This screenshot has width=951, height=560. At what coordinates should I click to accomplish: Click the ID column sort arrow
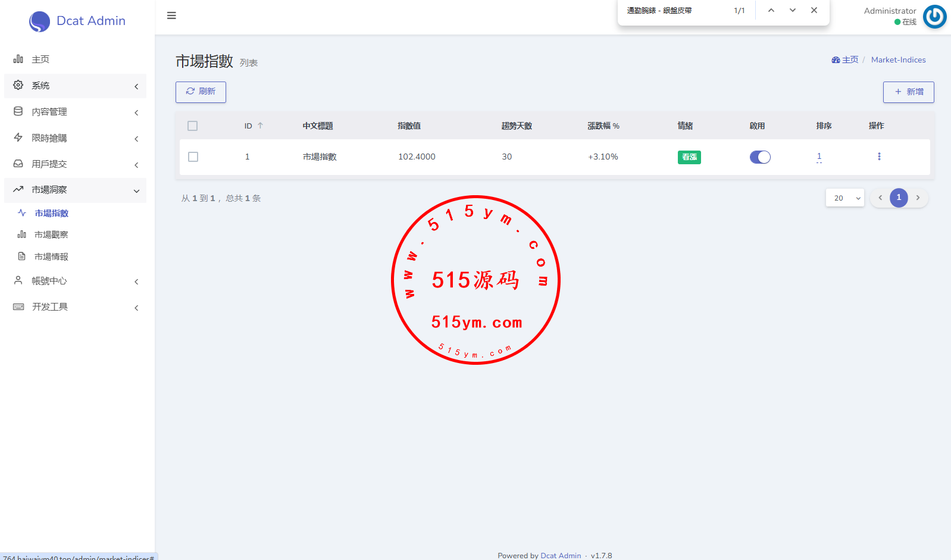tap(260, 126)
